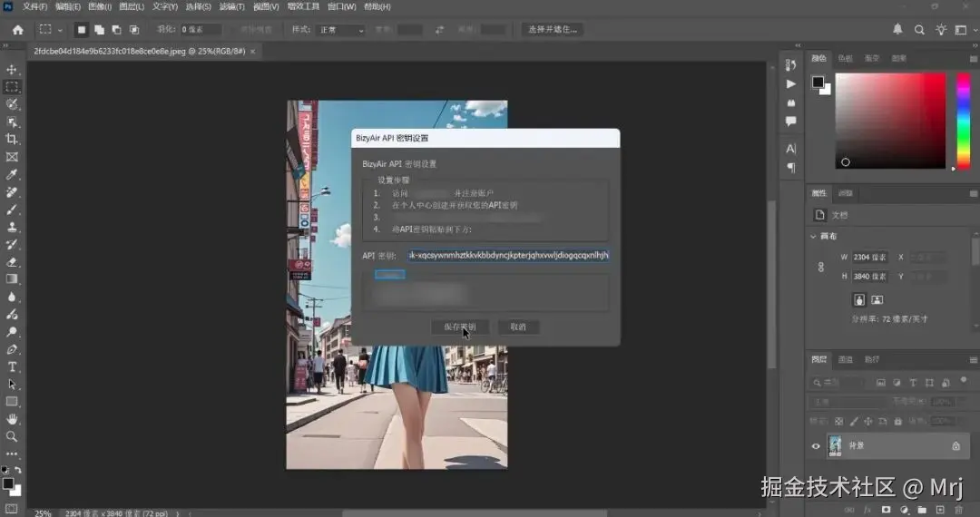Switch to the 通道 panel tab
Screen dimensions: 980x517
pyautogui.click(x=846, y=360)
